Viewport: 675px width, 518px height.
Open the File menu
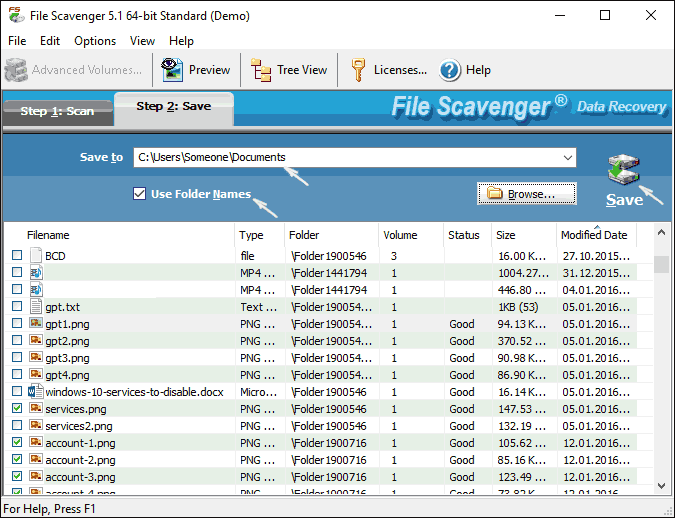point(17,41)
